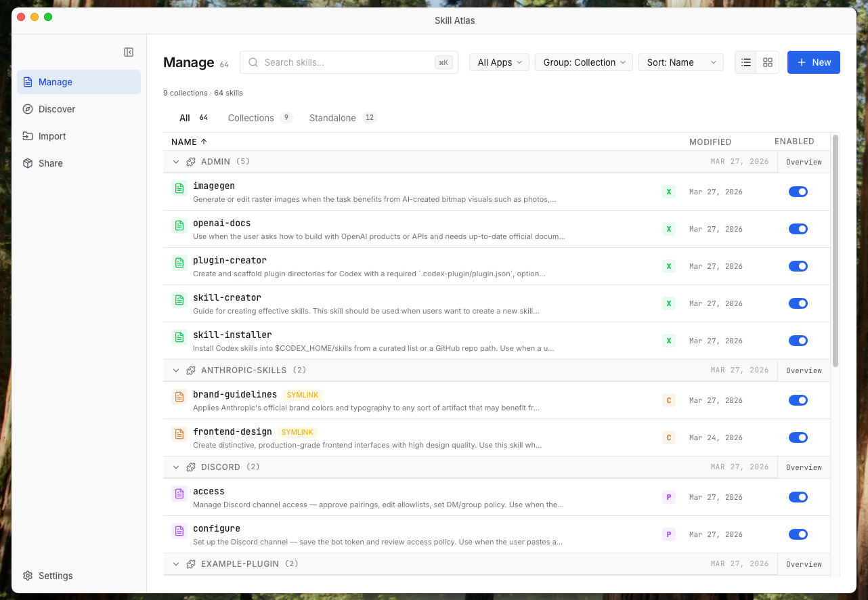
Task: Disable the access skill in DISCORD
Action: point(798,497)
